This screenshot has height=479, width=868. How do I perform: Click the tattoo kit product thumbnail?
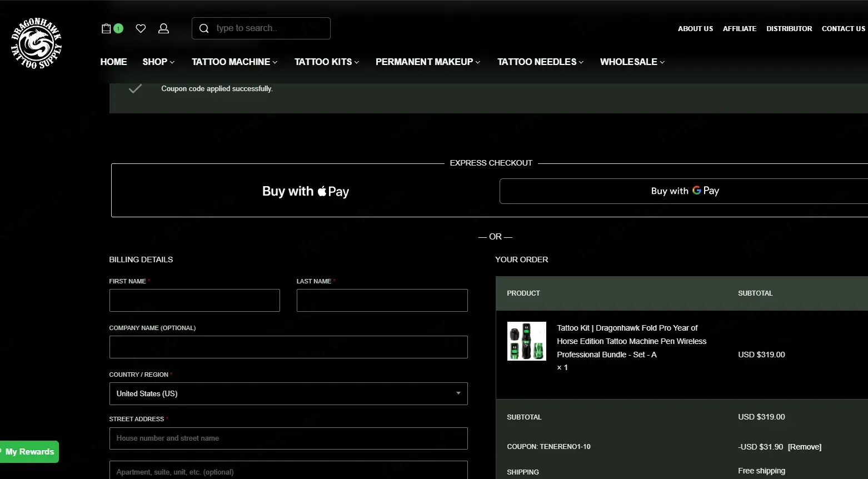tap(527, 341)
